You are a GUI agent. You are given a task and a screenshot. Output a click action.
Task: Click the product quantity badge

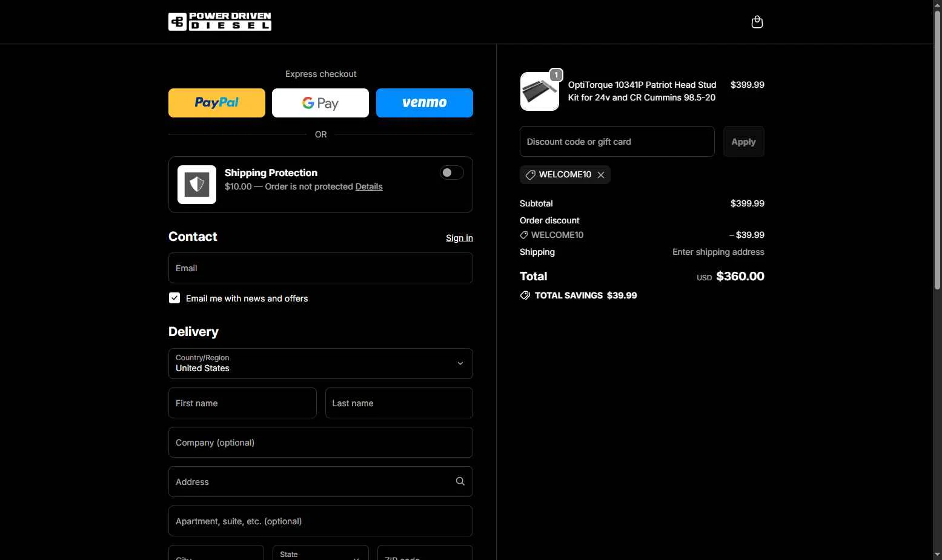(x=556, y=75)
